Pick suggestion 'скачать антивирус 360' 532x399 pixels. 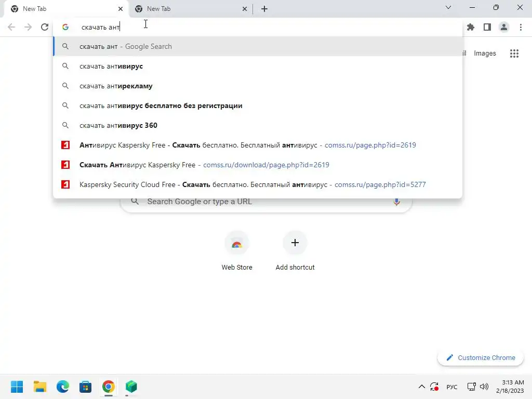258,125
